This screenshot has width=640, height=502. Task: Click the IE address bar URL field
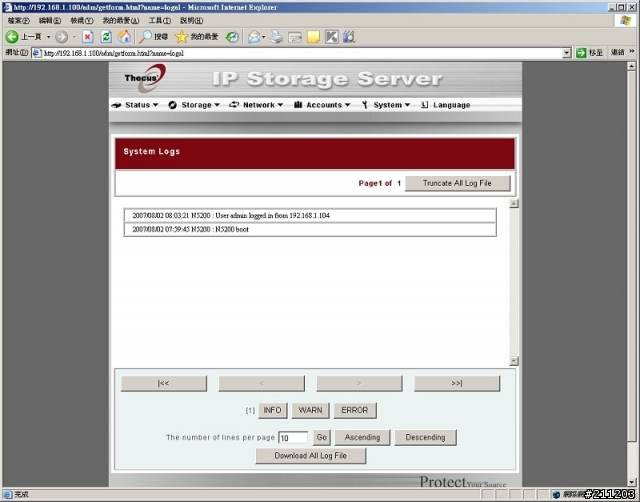point(301,53)
